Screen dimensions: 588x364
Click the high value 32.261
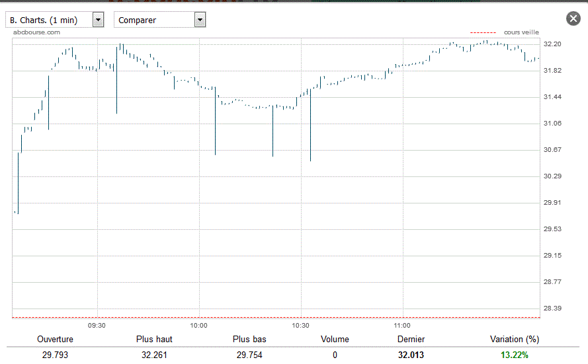tap(154, 355)
